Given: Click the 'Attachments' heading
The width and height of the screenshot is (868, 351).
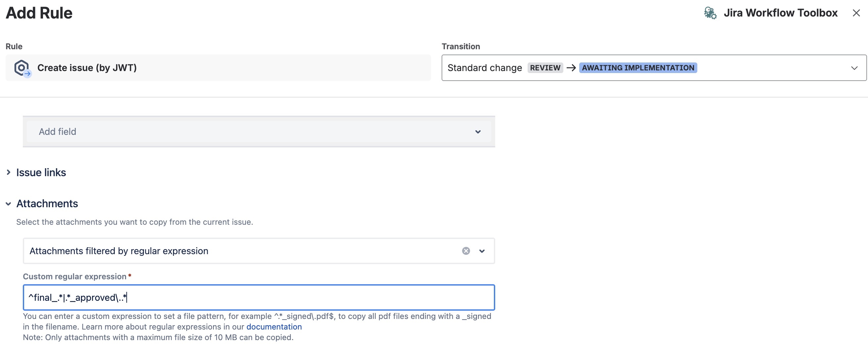Looking at the screenshot, I should click(x=47, y=204).
